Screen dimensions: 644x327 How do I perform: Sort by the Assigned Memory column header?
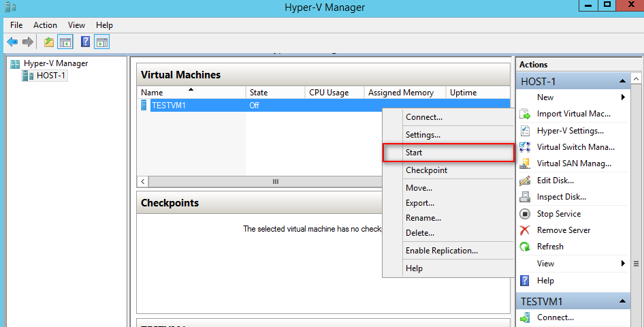tap(405, 93)
